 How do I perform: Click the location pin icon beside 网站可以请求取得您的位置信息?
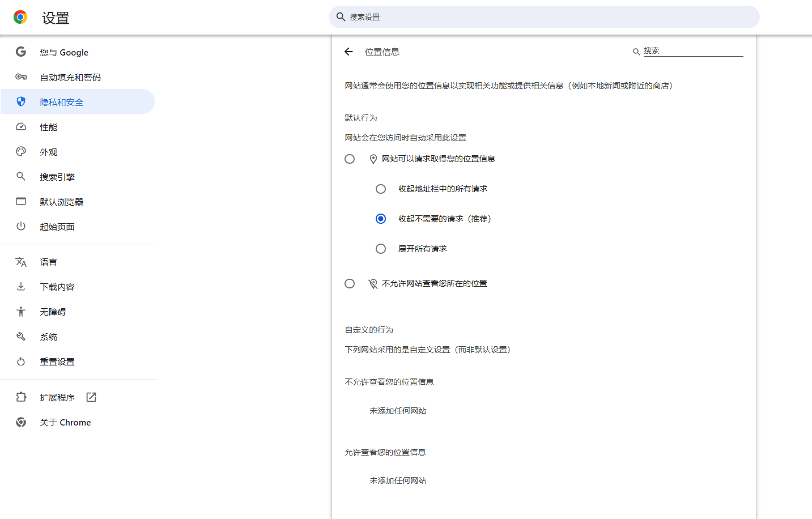[x=373, y=159]
